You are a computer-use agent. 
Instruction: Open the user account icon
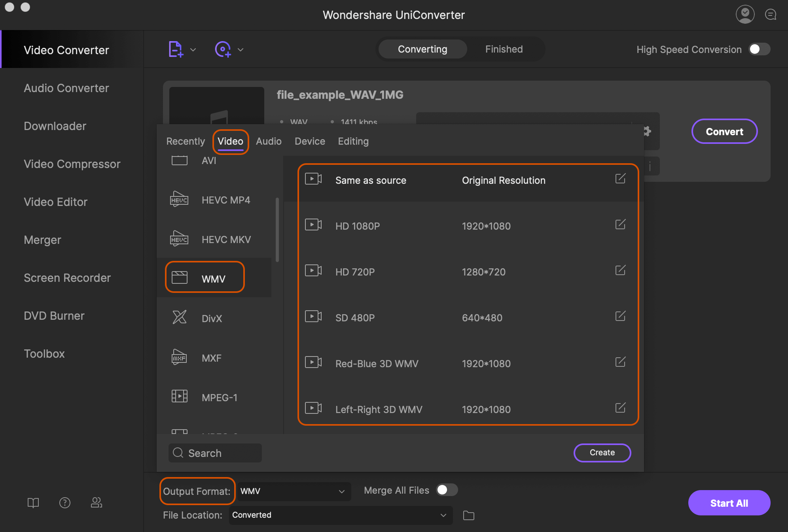[745, 15]
